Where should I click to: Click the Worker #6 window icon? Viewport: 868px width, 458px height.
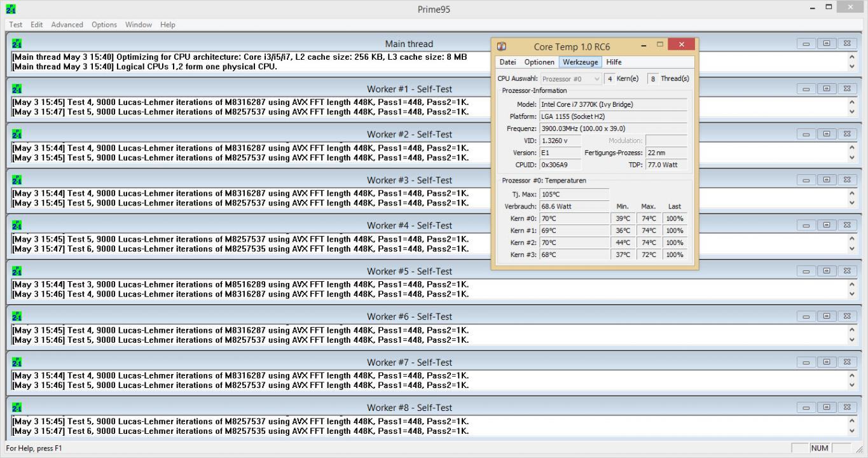pos(17,316)
